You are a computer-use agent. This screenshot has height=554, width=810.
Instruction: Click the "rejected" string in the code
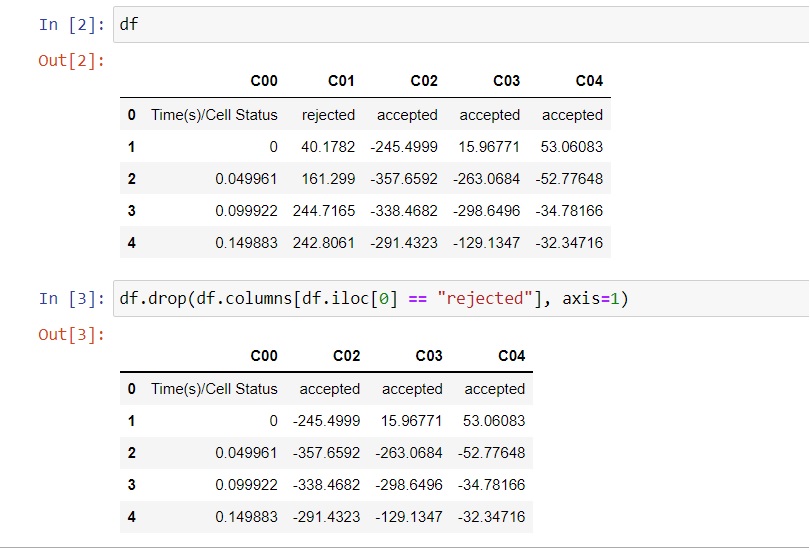tap(485, 298)
